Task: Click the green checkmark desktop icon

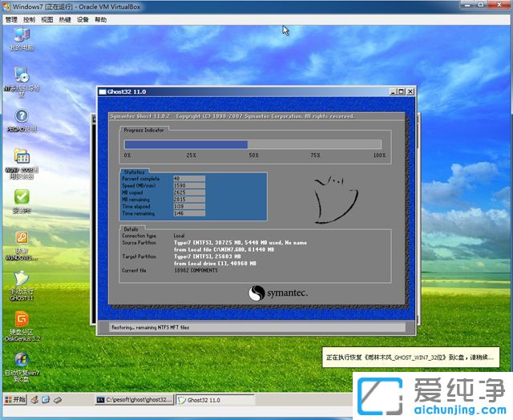Action: coord(22,201)
